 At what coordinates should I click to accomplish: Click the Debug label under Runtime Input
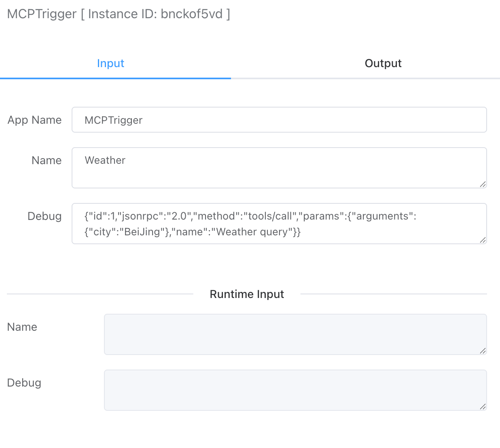pyautogui.click(x=24, y=383)
